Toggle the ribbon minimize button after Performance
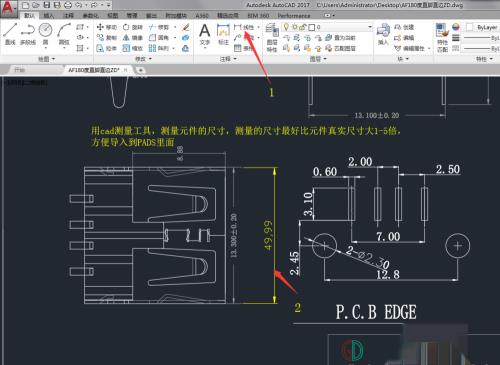The height and width of the screenshot is (365, 500). click(329, 15)
